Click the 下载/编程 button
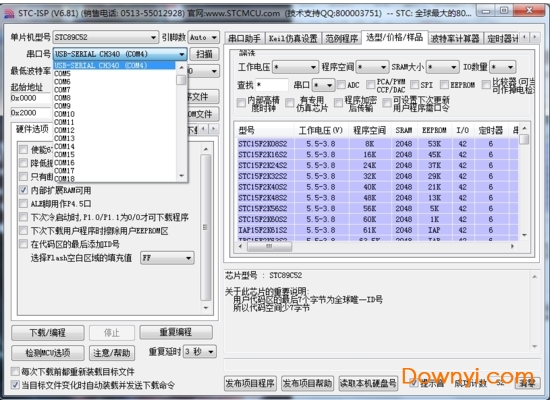Screen dimensions: 550x400 [48, 332]
